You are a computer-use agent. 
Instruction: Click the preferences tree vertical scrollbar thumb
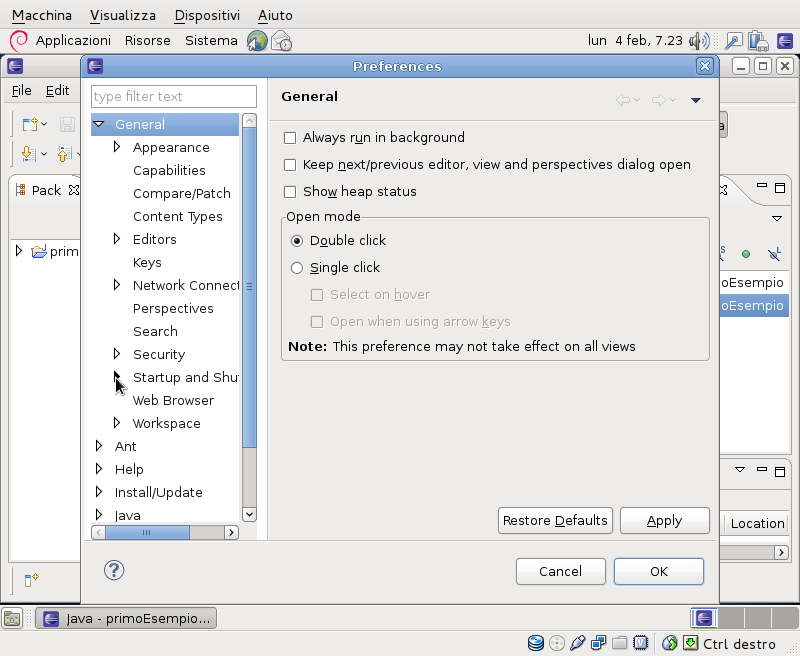pyautogui.click(x=249, y=288)
